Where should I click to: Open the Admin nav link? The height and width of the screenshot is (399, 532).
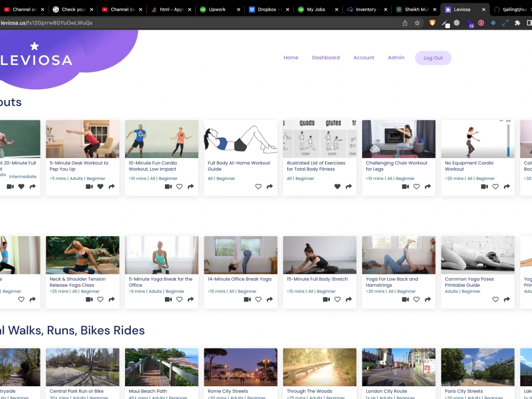396,57
